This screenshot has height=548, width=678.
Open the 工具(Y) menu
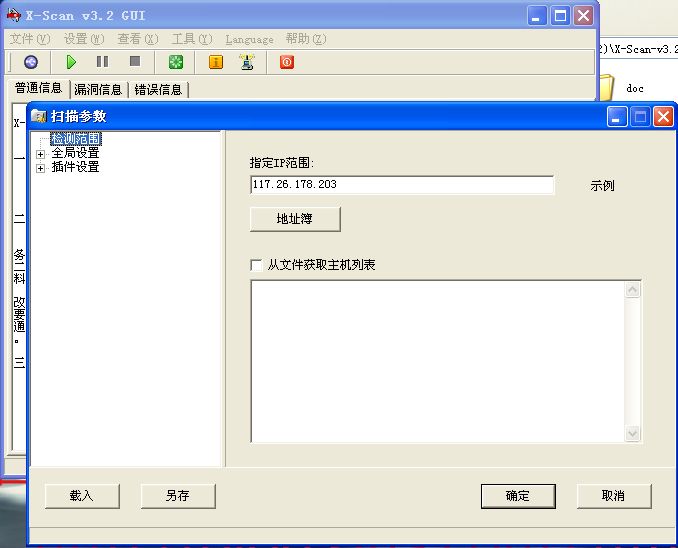(192, 39)
